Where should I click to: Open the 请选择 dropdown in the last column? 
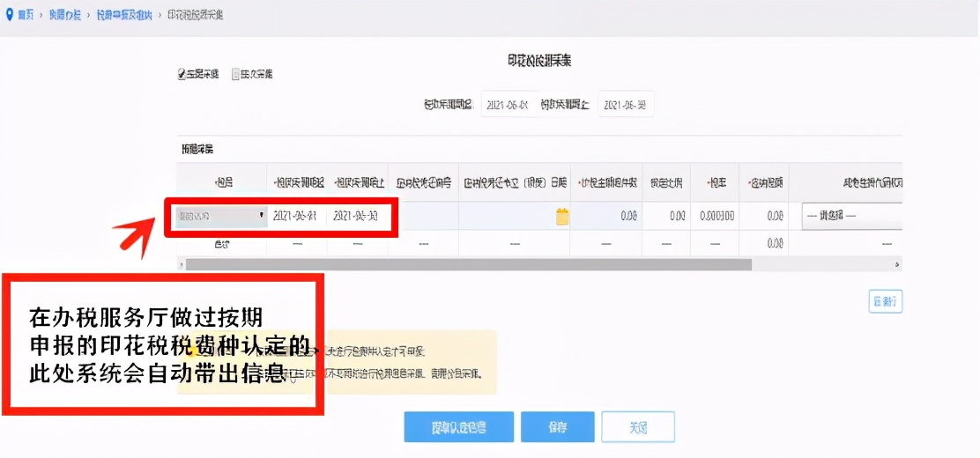click(852, 216)
